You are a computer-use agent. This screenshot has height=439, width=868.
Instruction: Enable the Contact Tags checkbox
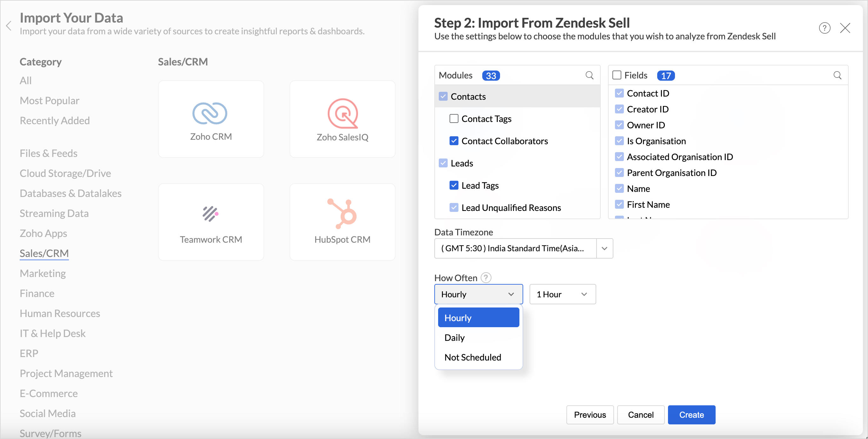(x=454, y=119)
